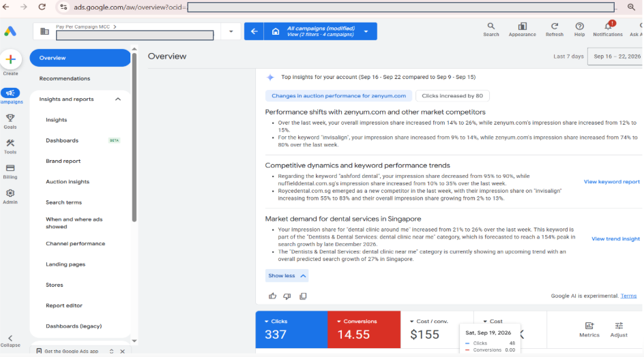The image size is (644, 357).
Task: Click the home icon in campaign bar
Action: [x=276, y=31]
